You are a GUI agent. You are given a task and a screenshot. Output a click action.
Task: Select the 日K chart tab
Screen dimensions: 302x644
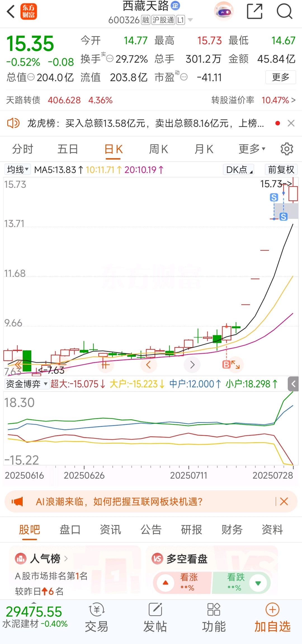pos(114,149)
